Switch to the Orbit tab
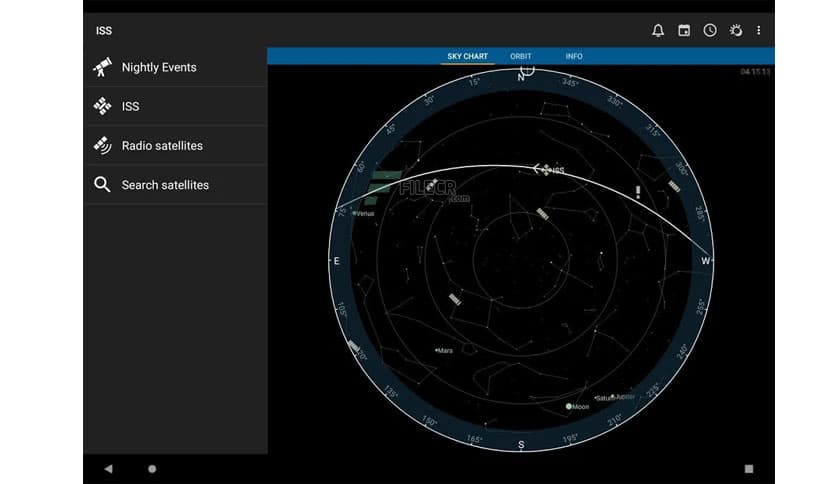Viewport: 836px width, 484px height. click(521, 56)
